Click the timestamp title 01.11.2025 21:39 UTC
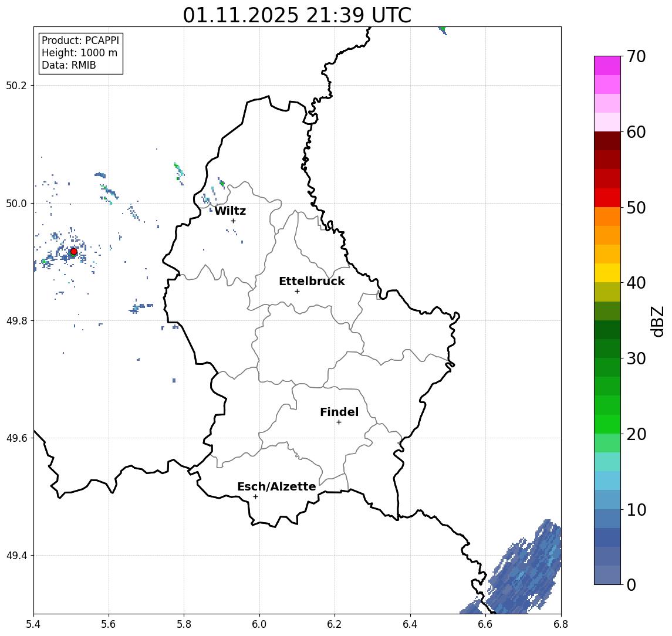This screenshot has height=636, width=672. pyautogui.click(x=297, y=15)
